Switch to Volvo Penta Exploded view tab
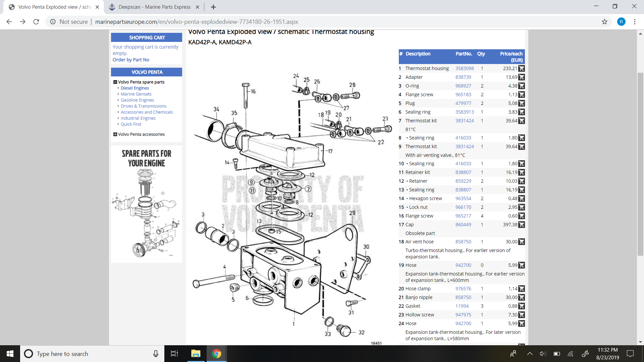Image resolution: width=644 pixels, height=362 pixels. coord(54,7)
